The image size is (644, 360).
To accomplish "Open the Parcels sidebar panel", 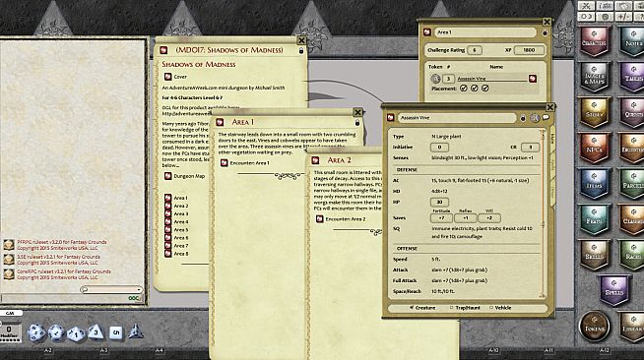I will (632, 183).
